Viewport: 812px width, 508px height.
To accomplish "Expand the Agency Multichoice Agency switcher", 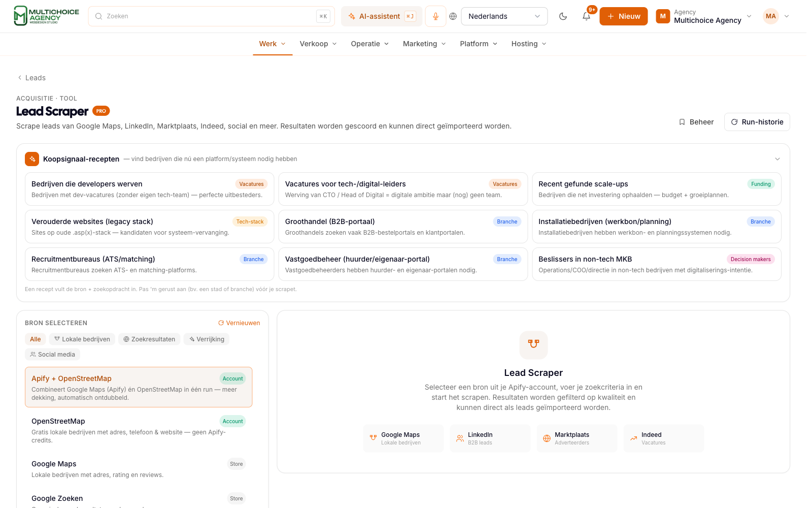I will [703, 16].
